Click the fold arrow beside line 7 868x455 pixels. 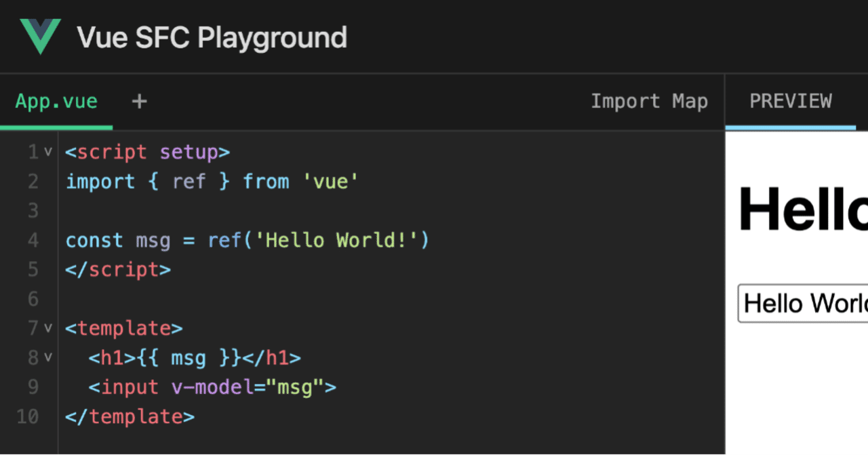click(47, 328)
